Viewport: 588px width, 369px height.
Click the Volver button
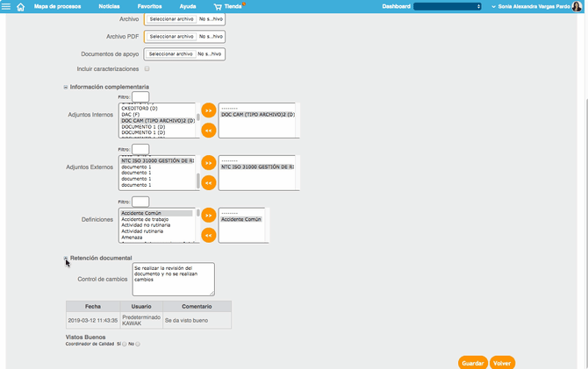pyautogui.click(x=502, y=362)
